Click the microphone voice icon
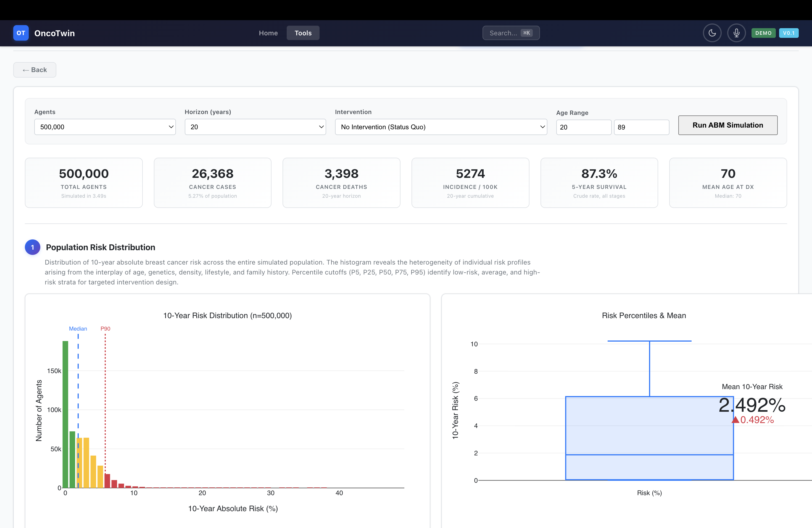Screen dimensions: 812x528 pos(736,33)
